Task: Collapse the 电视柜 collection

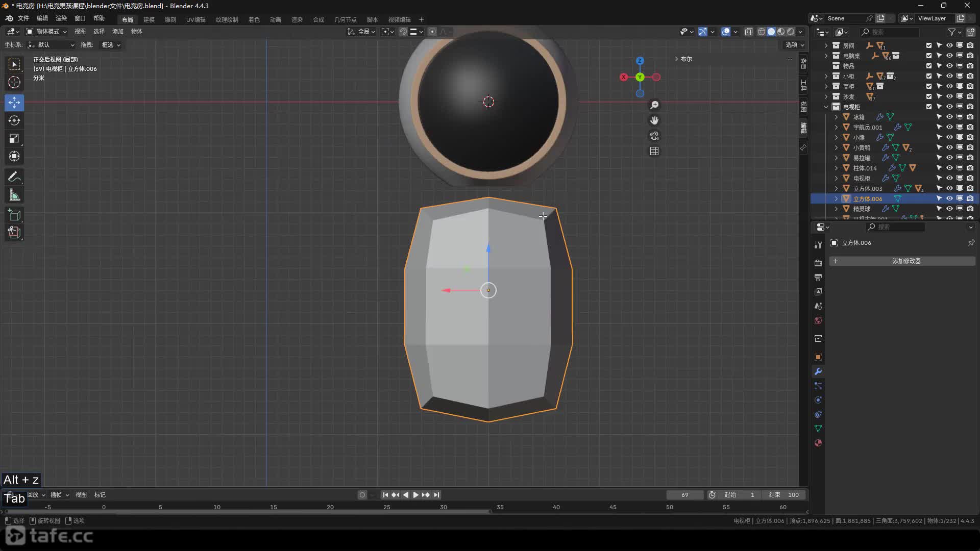Action: [826, 107]
